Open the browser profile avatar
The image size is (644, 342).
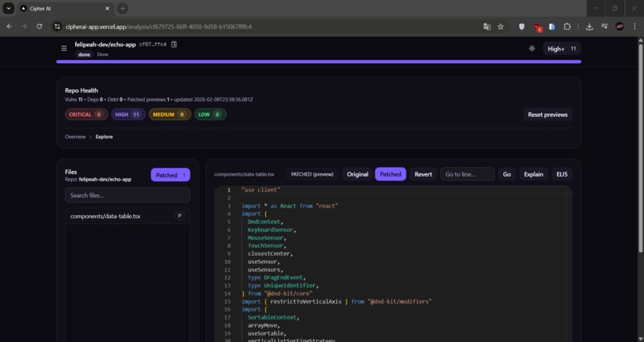click(620, 26)
